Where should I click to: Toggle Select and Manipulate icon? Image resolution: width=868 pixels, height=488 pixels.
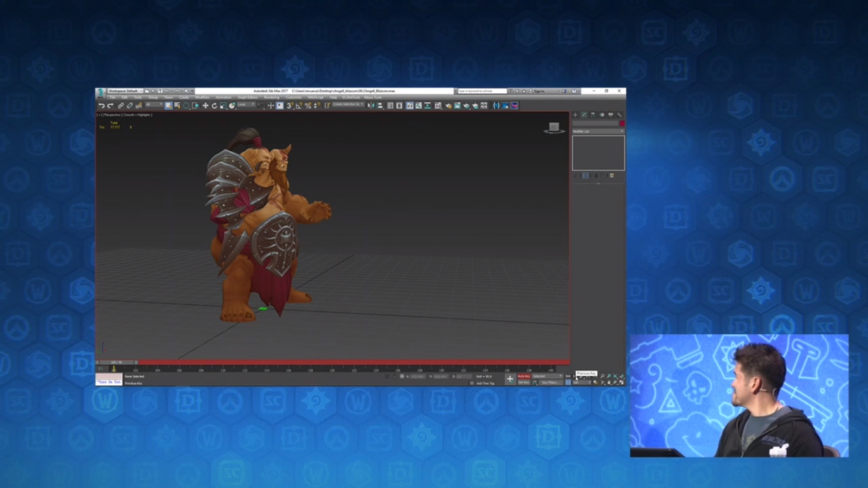tap(271, 105)
